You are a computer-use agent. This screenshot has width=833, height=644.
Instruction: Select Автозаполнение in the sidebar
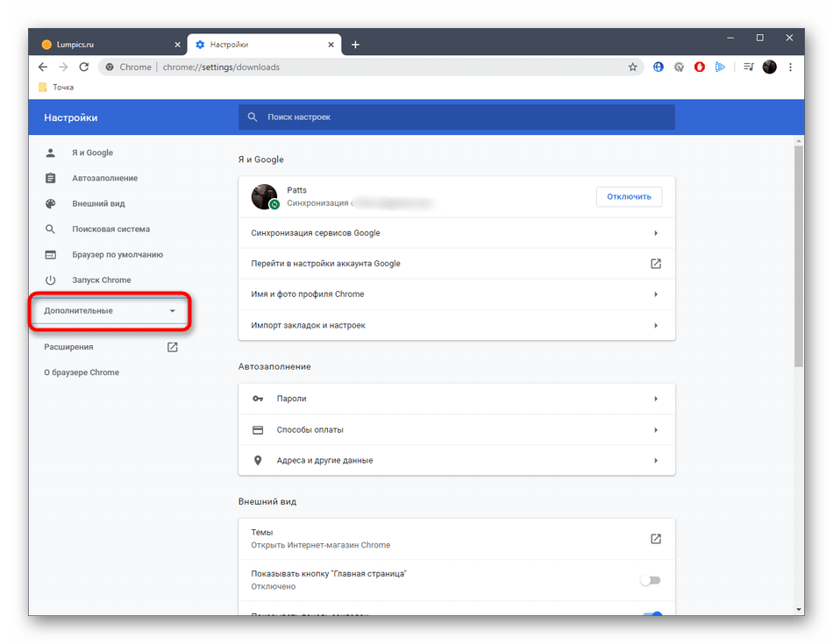104,178
